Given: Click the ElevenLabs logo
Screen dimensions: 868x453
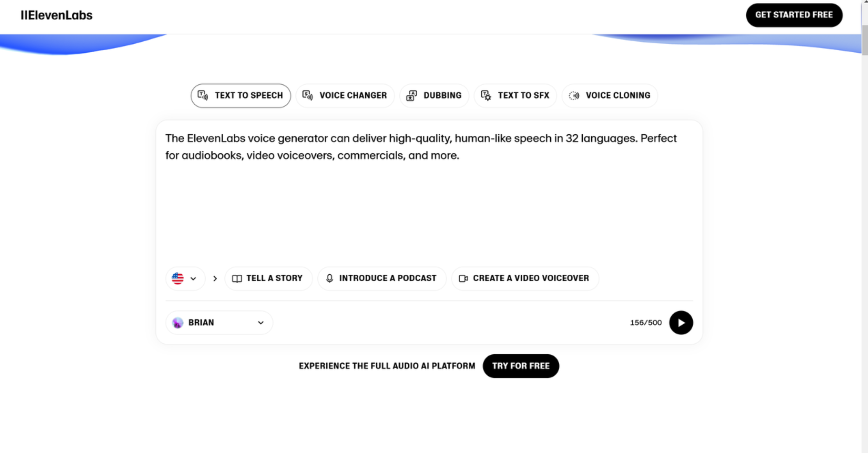Looking at the screenshot, I should pos(57,15).
